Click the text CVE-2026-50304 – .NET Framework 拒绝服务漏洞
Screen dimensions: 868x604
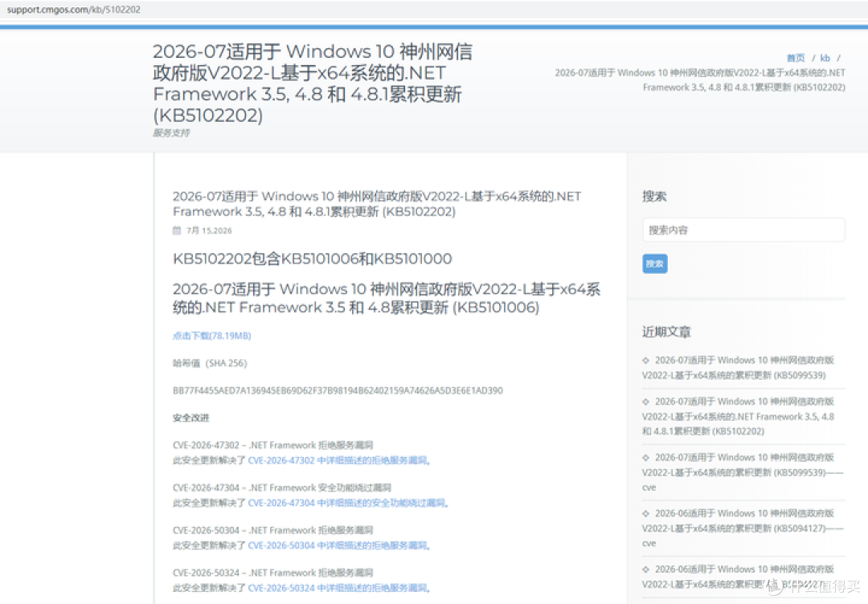[x=273, y=530]
